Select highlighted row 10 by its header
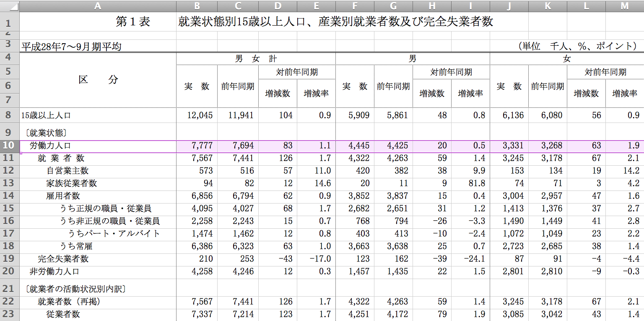The image size is (644, 321). click(10, 146)
